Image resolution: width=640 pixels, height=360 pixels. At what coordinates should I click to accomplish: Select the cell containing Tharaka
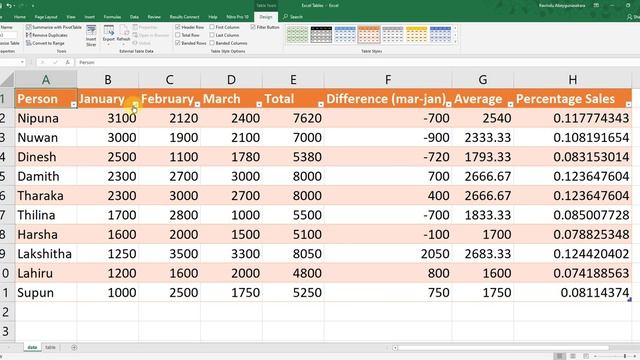point(46,196)
